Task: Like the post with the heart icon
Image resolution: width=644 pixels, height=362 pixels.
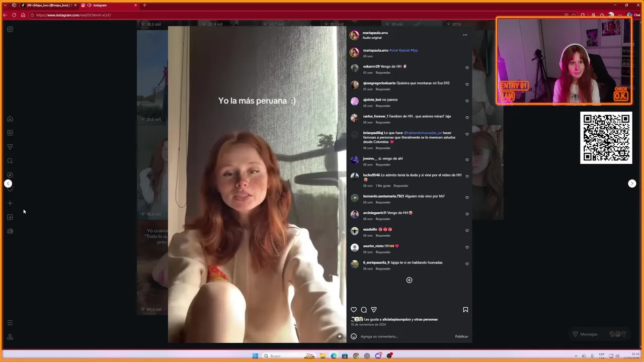Action: (x=354, y=310)
